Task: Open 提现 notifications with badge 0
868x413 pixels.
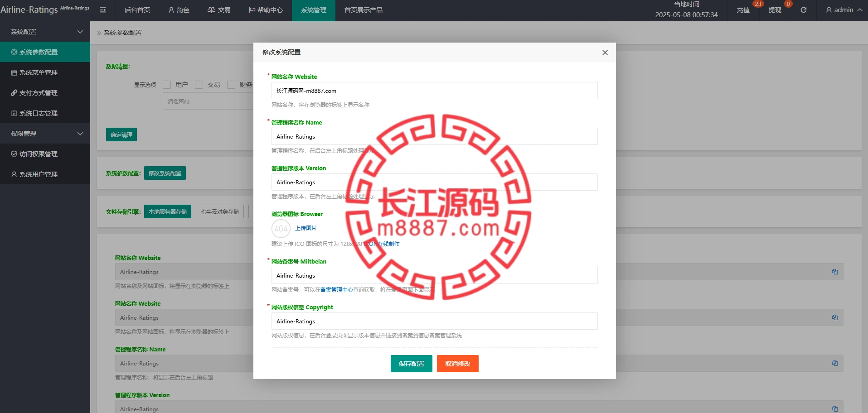Action: tap(775, 10)
